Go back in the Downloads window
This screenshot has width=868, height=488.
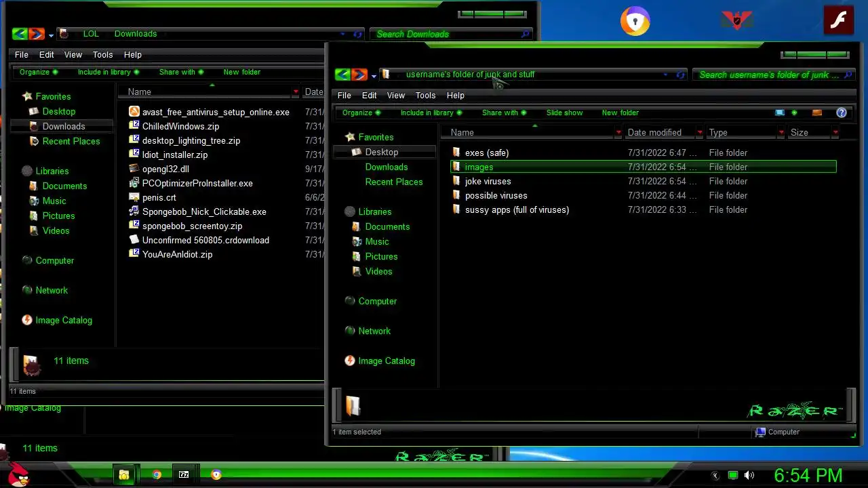(20, 34)
